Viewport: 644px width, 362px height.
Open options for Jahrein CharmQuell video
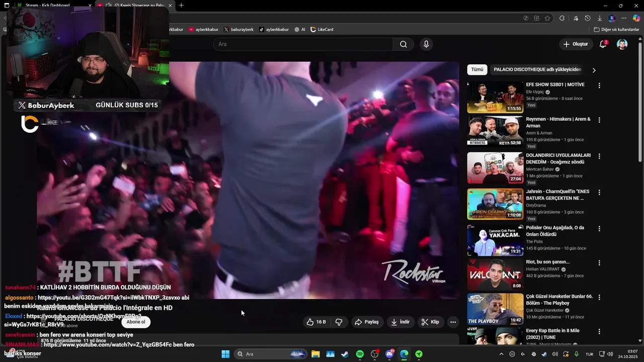pos(599,193)
